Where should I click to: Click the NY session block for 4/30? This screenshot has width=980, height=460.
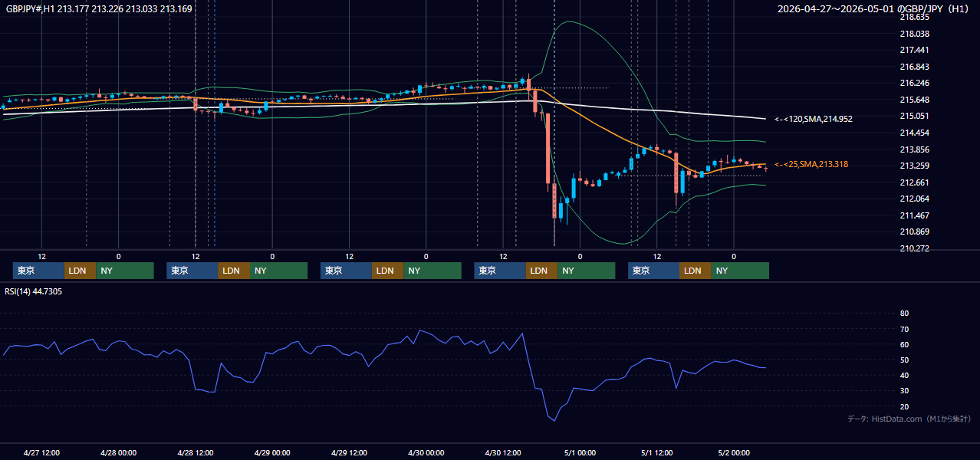point(586,271)
